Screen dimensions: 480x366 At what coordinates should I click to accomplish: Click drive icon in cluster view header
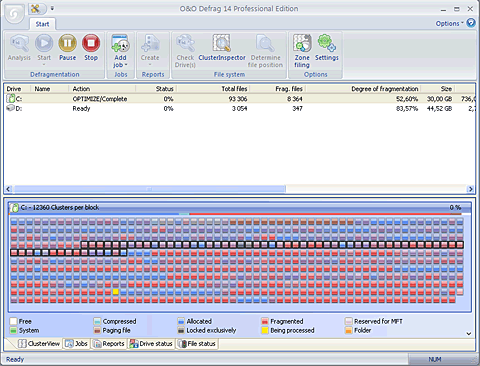pyautogui.click(x=14, y=208)
